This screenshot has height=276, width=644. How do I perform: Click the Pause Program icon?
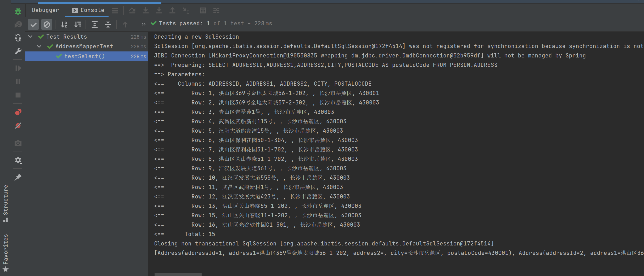pos(18,82)
